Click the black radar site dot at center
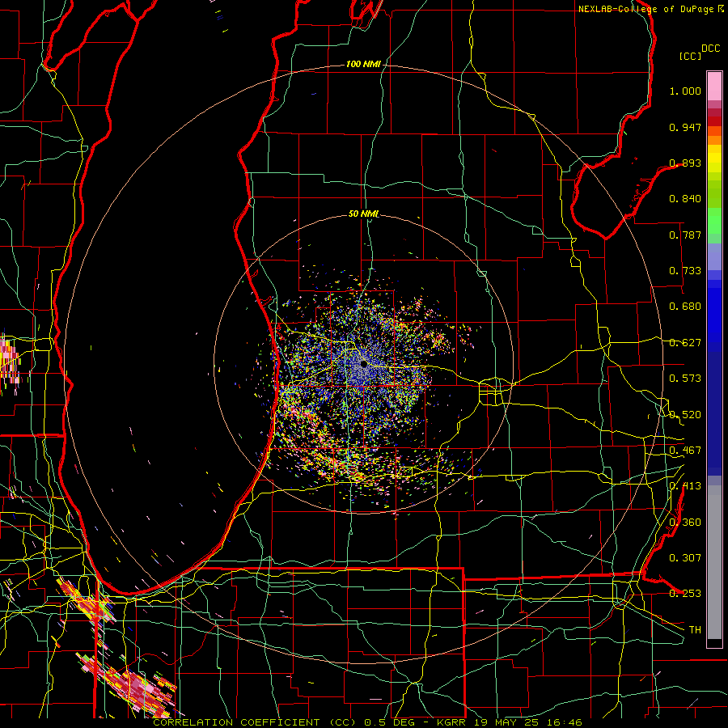The width and height of the screenshot is (728, 728). [363, 363]
